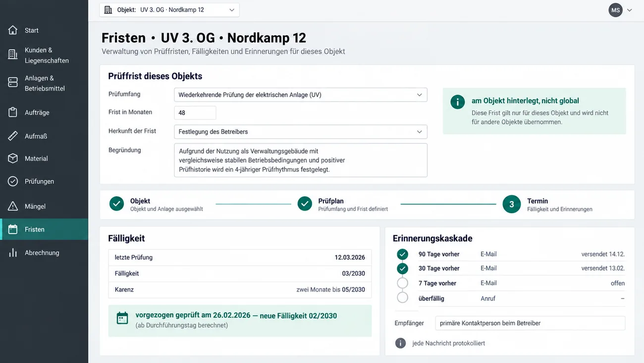The image size is (644, 363).
Task: Click the Aufmaß ruler icon
Action: pos(13,136)
